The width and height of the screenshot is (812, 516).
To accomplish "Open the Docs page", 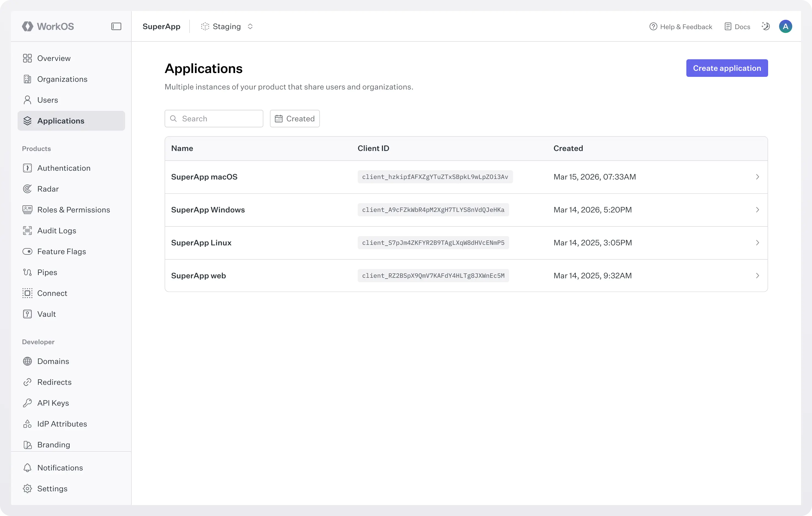I will pos(737,26).
